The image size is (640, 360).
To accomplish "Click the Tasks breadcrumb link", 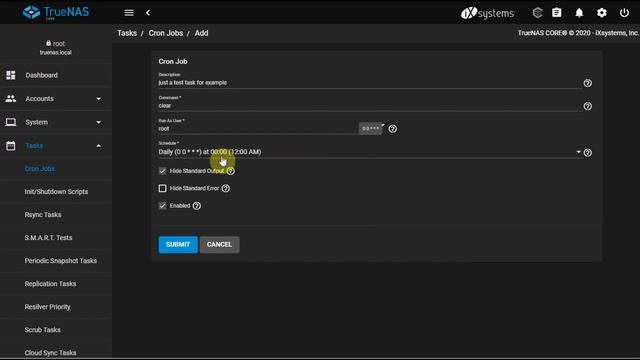I will (127, 33).
